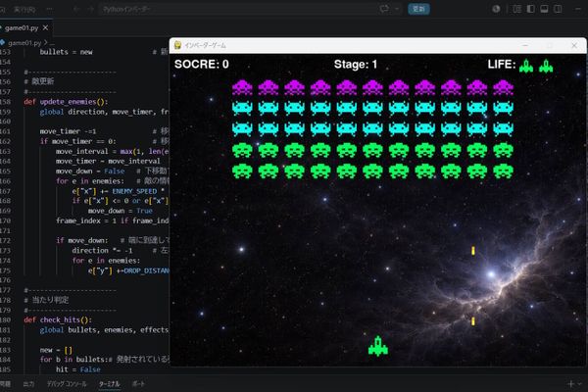Click the first cyan invader in the second row

[x=242, y=108]
